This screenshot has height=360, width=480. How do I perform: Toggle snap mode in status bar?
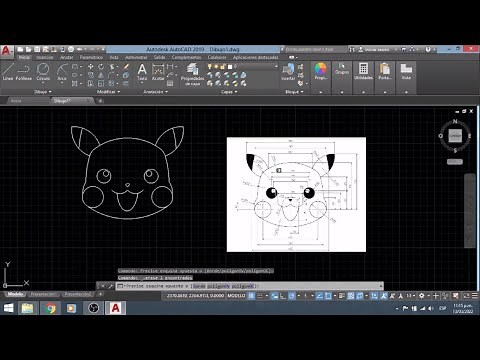(x=260, y=296)
